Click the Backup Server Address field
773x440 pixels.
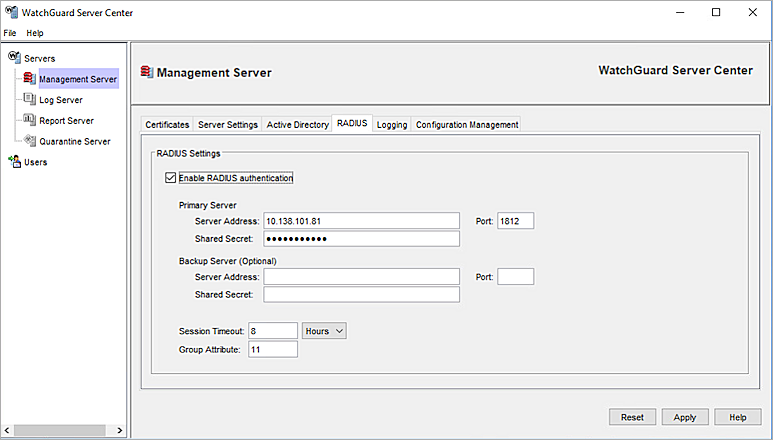[x=361, y=276]
